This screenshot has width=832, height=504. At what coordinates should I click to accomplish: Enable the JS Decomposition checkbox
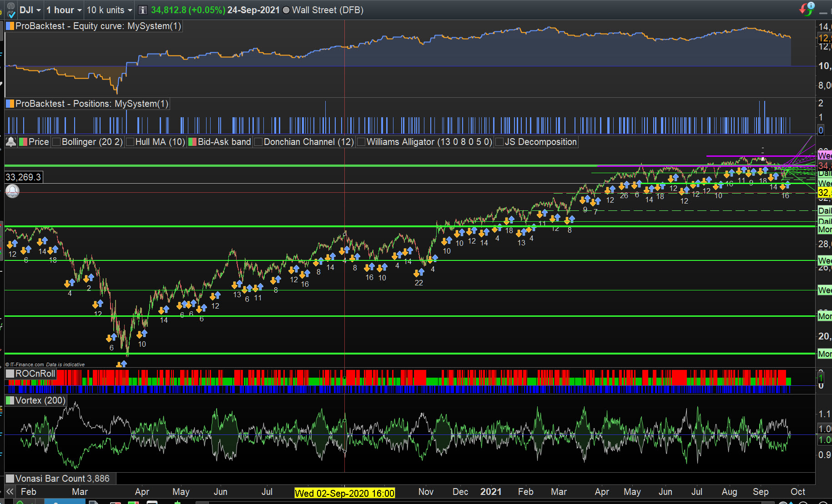pos(499,142)
